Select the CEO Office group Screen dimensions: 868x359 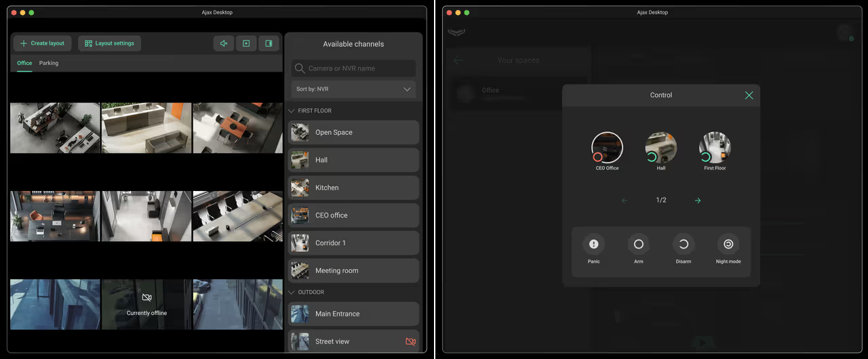point(607,148)
